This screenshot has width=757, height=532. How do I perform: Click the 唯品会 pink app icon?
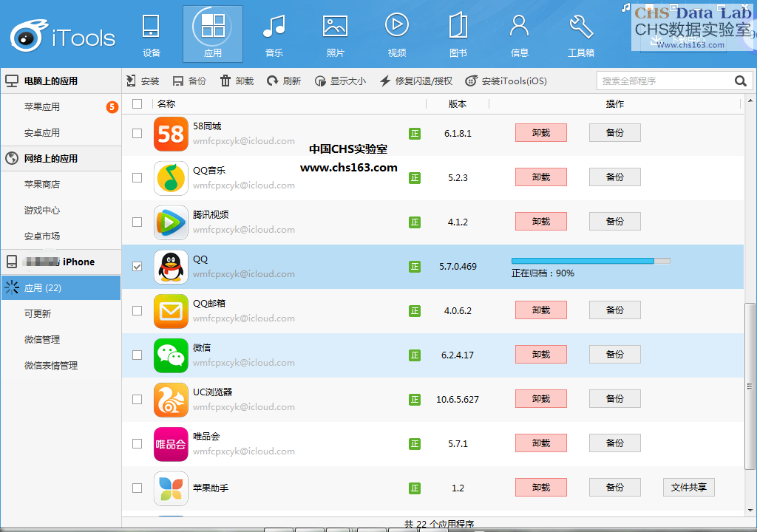[171, 444]
